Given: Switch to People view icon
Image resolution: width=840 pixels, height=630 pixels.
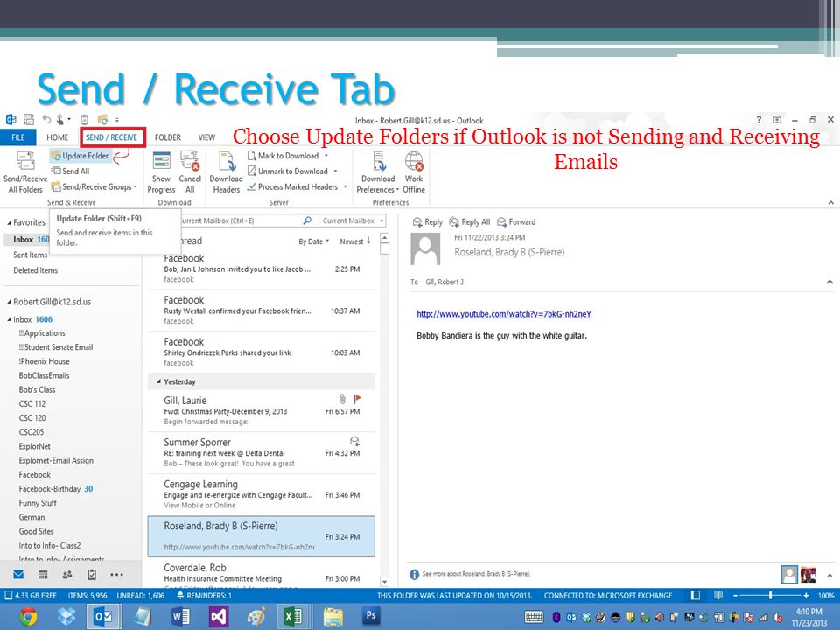Looking at the screenshot, I should [x=67, y=574].
